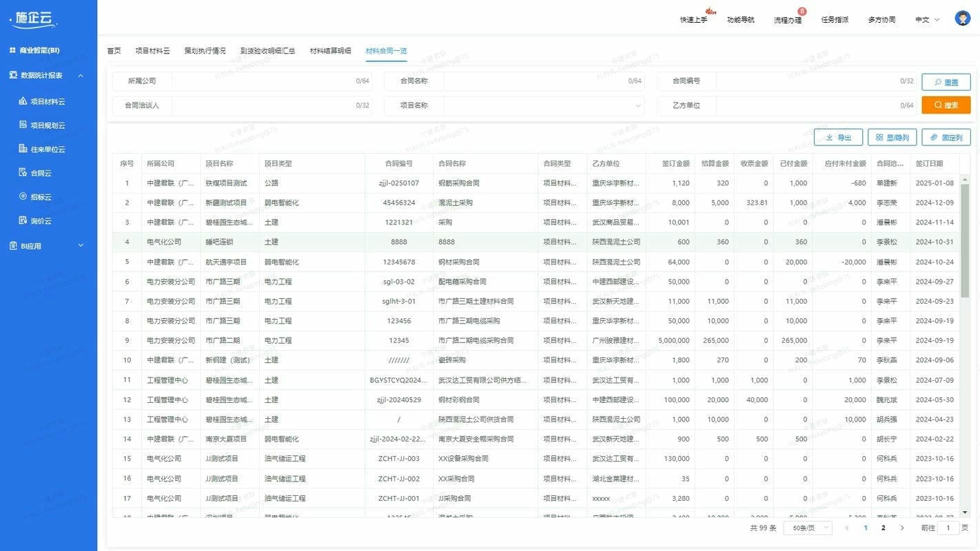Click the 项目材料云 sidebar icon

[23, 101]
